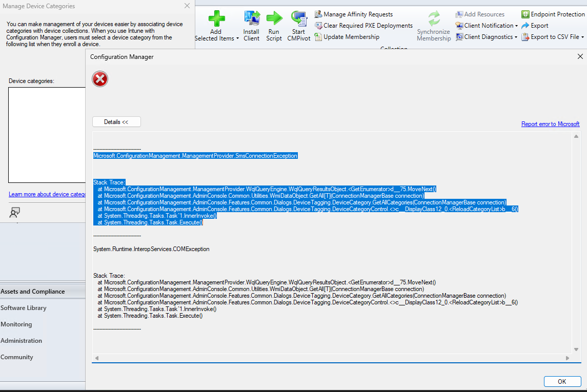Click the highlighted SmsConnectionException text line
This screenshot has width=587, height=392.
pos(195,156)
